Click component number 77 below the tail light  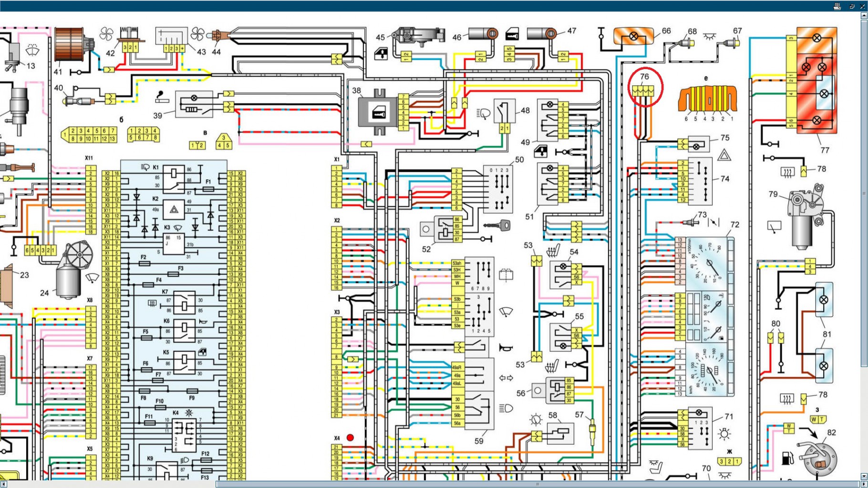pyautogui.click(x=825, y=150)
